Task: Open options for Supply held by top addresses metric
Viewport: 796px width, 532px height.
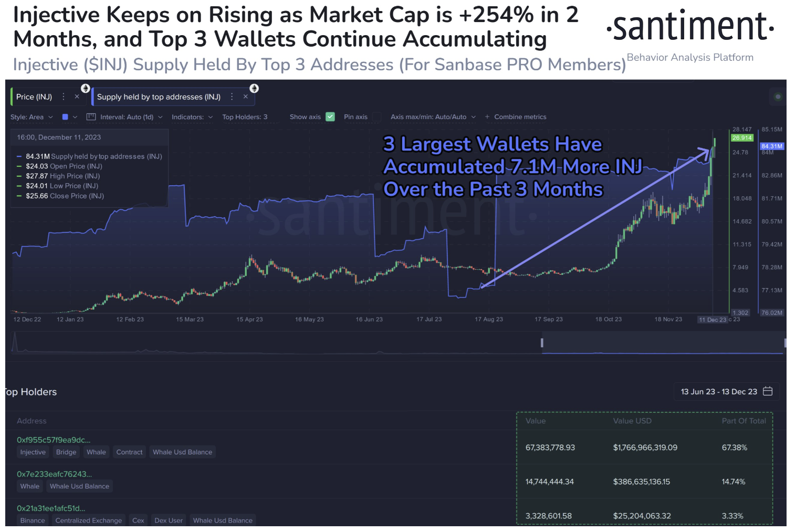Action: coord(232,97)
